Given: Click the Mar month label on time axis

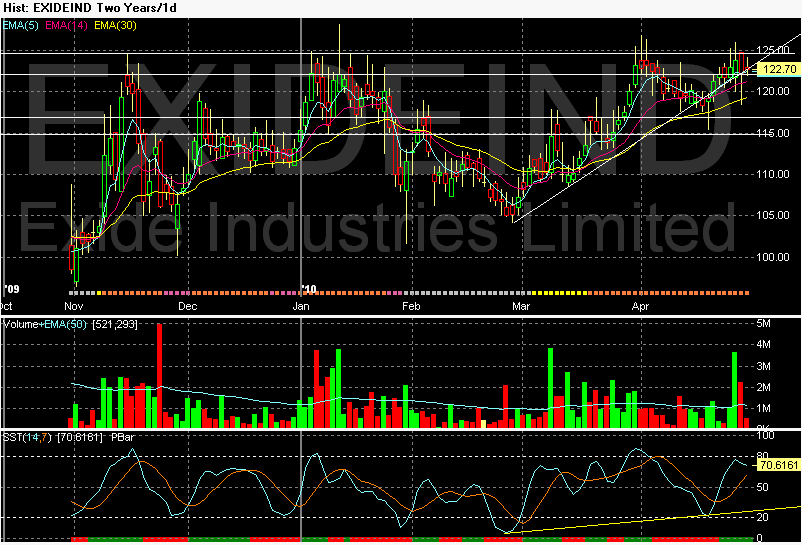Looking at the screenshot, I should tap(521, 306).
